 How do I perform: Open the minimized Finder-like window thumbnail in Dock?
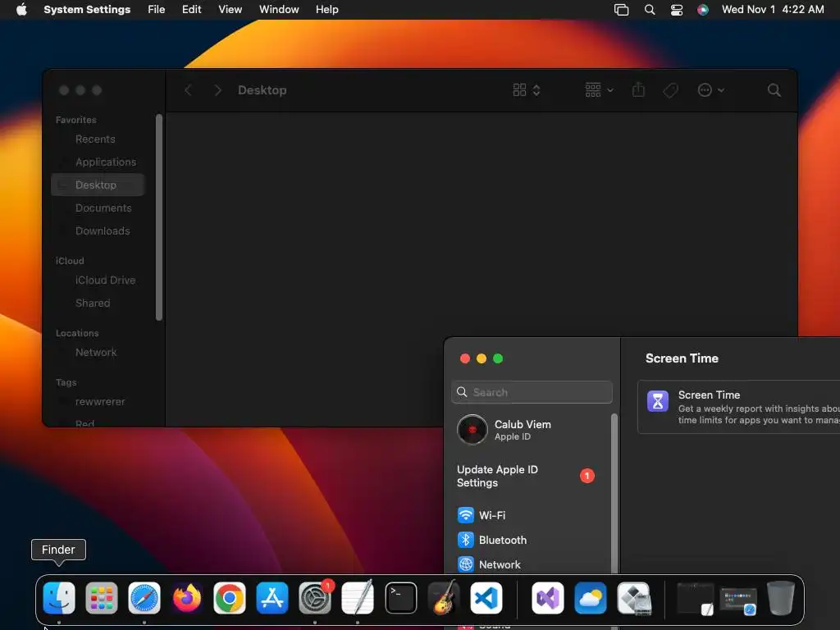coord(696,598)
